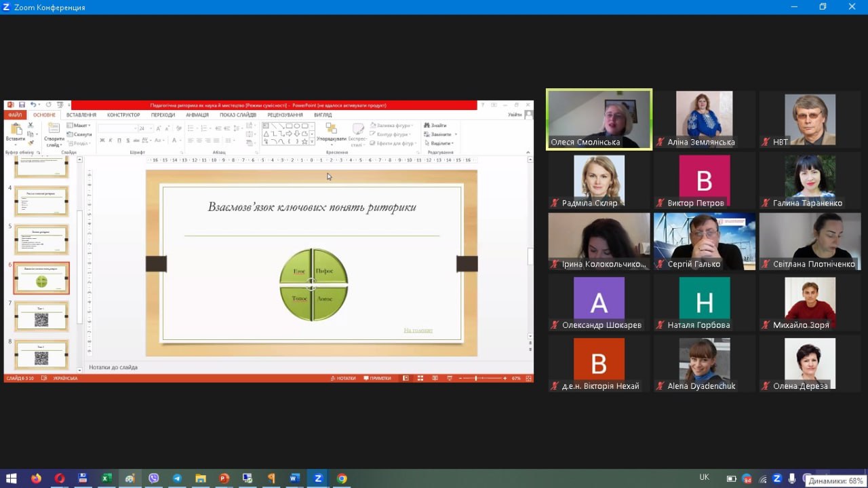Select Сергій Галько video tile
The height and width of the screenshot is (488, 868).
click(705, 241)
